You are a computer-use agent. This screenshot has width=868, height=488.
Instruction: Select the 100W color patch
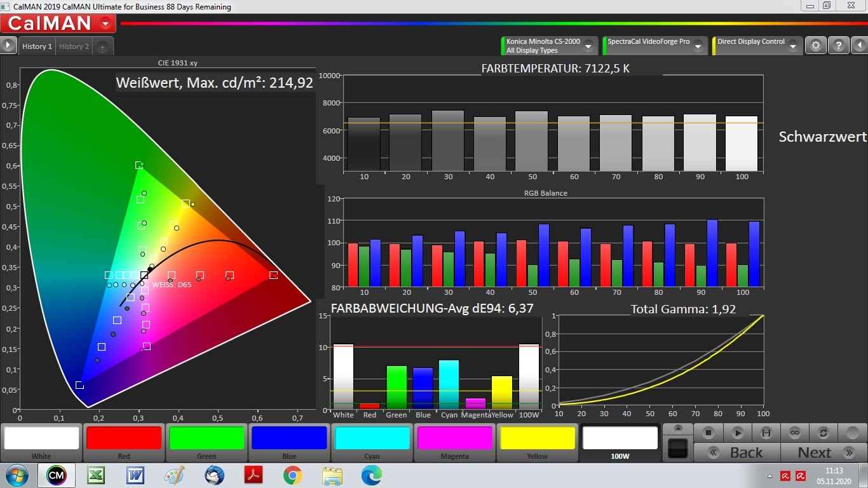[x=620, y=442]
